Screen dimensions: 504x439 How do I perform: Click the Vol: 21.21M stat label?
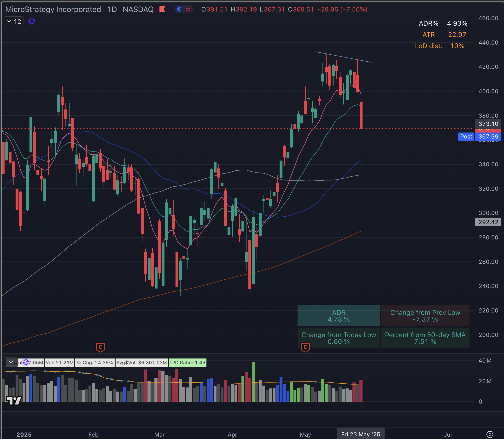59,363
